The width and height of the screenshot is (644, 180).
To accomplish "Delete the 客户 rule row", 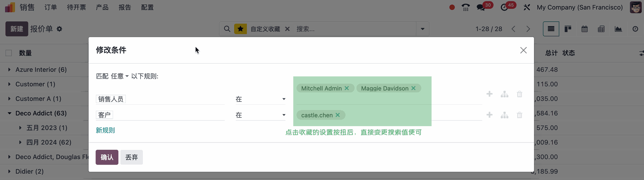I will click(x=520, y=115).
